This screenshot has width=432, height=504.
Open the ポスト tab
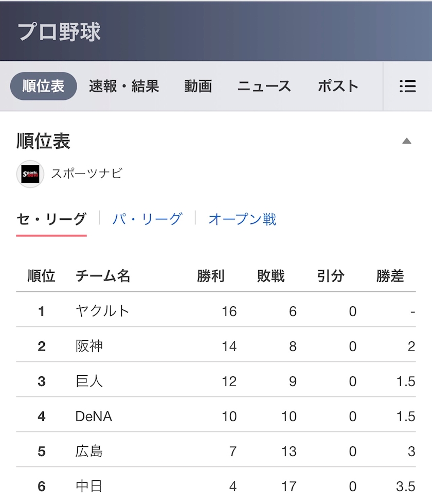click(338, 86)
